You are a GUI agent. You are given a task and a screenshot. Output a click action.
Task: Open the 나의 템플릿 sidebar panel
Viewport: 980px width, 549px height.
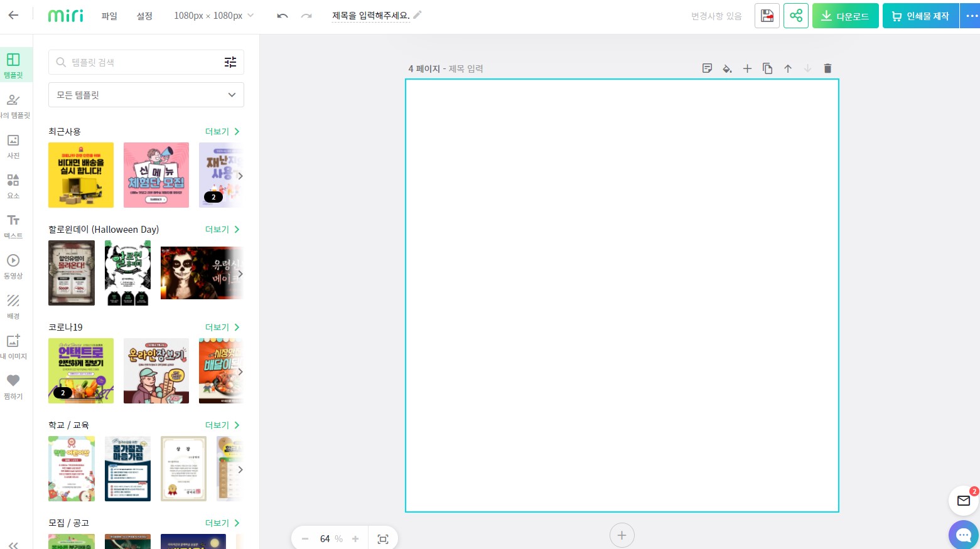(x=13, y=106)
